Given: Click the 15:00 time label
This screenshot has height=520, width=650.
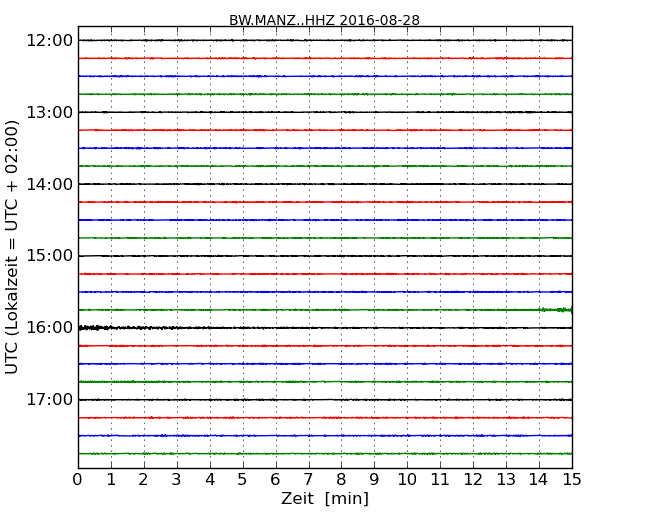Looking at the screenshot, I should [x=49, y=256].
